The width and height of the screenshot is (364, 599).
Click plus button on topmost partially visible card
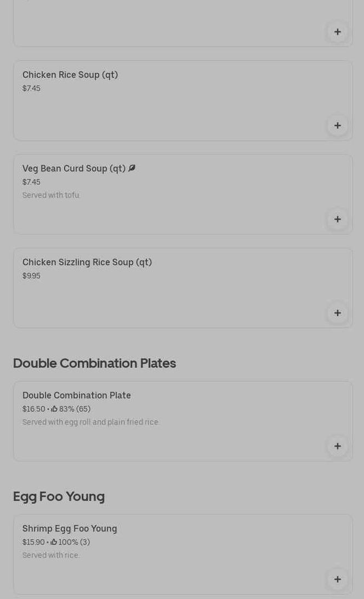[337, 32]
